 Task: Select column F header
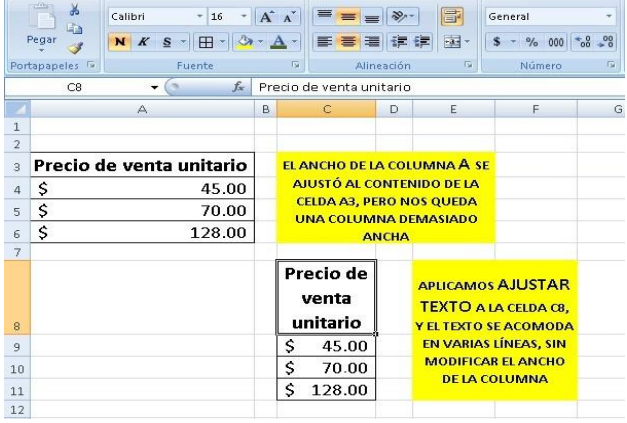click(536, 109)
